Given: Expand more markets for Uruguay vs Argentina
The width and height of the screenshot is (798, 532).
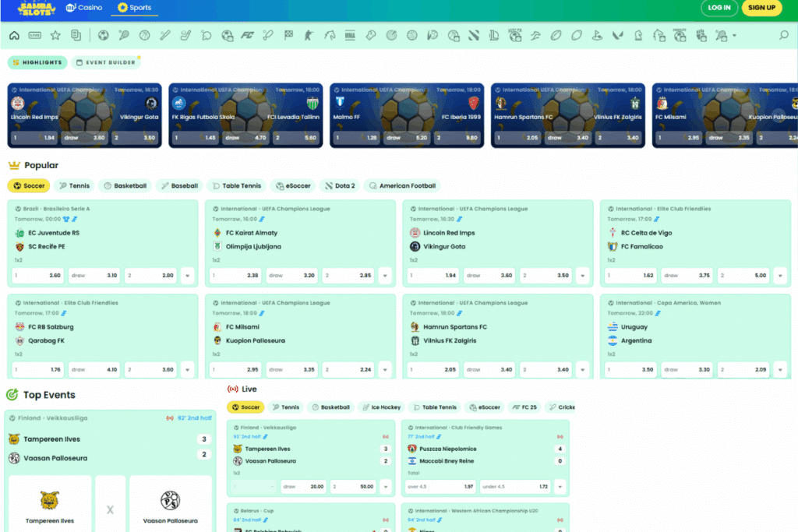Looking at the screenshot, I should pos(780,369).
